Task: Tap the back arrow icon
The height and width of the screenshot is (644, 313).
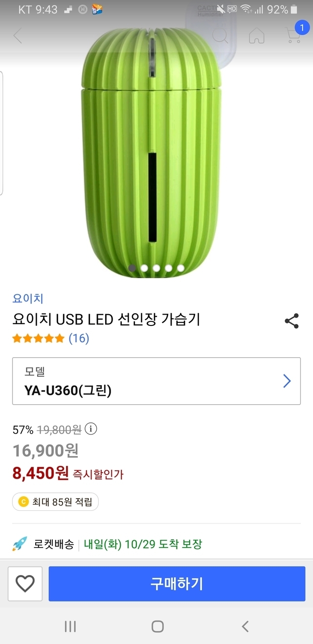Action: tap(18, 36)
